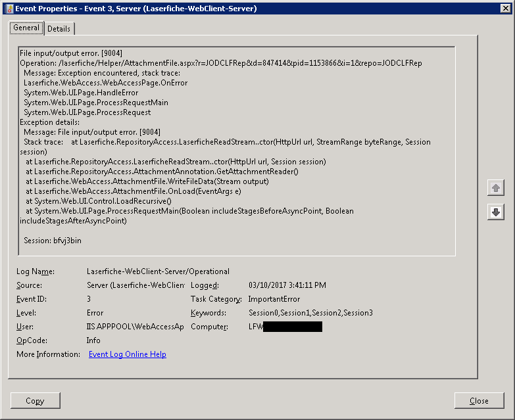Click the WriteFileData(Stream output) line

click(147, 181)
